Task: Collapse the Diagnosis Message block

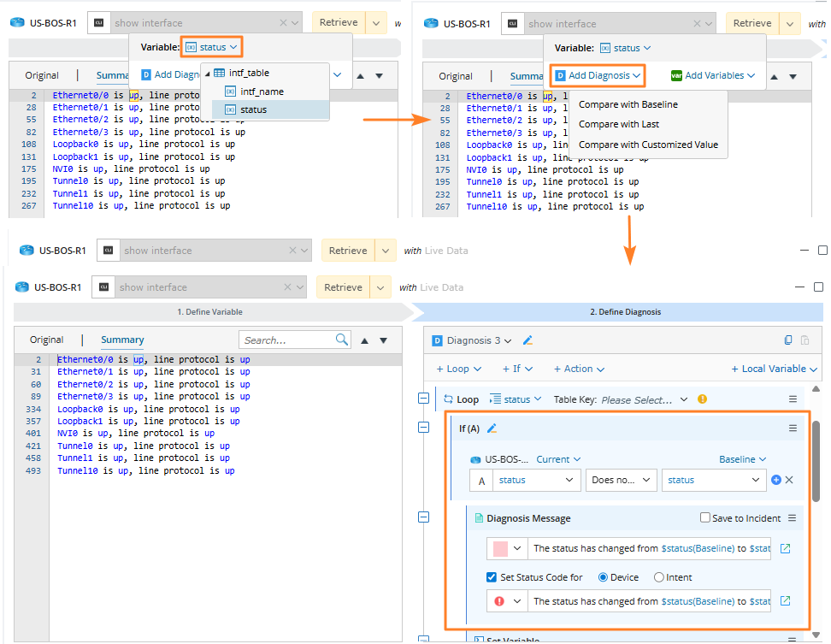Action: (423, 517)
